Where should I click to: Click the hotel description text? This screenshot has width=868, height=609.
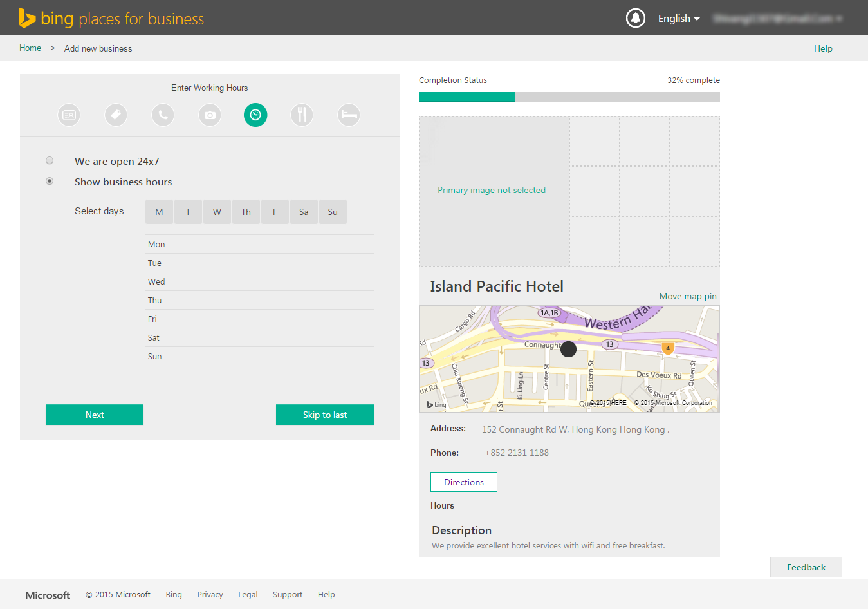(548, 545)
